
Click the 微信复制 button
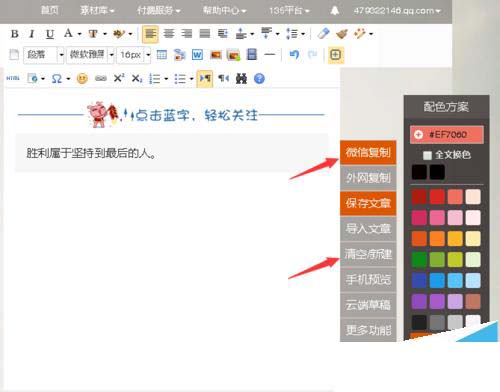coord(368,152)
